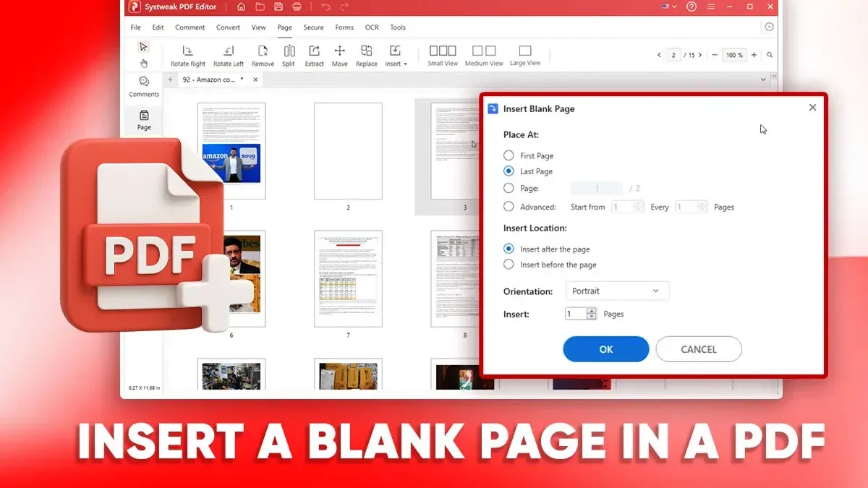Click CANCEL in Insert Blank Page dialog
This screenshot has width=868, height=488.
coord(699,349)
